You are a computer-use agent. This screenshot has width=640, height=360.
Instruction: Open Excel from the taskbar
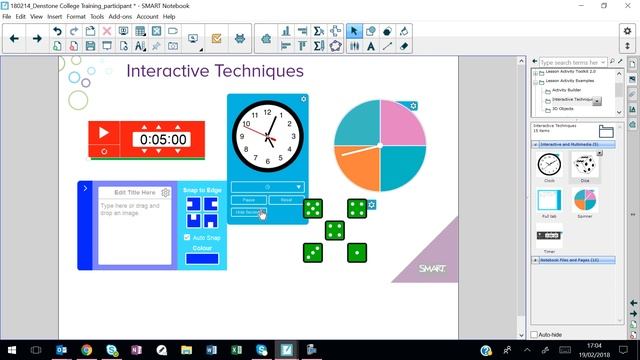pos(236,350)
